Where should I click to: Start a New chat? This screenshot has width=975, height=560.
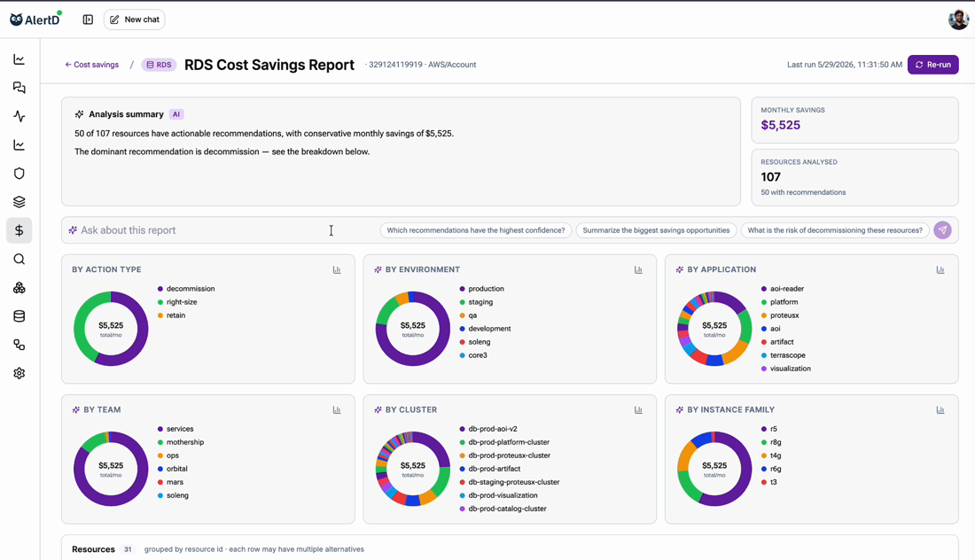135,19
